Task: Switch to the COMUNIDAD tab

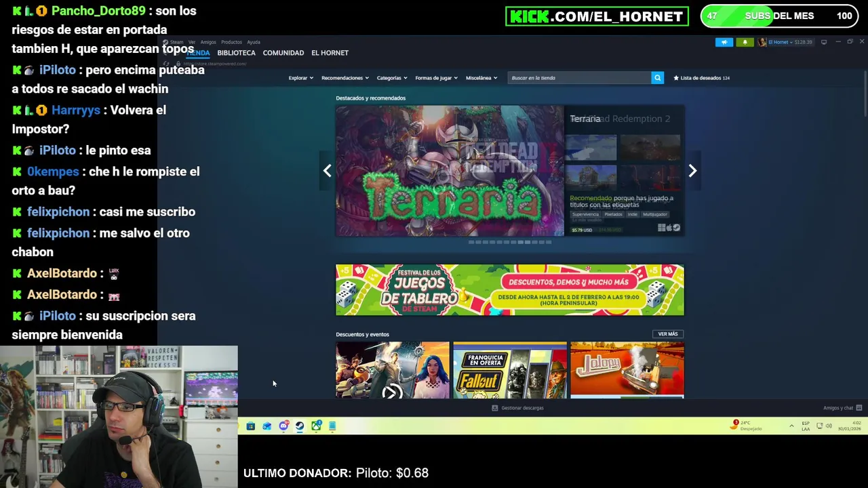Action: (x=283, y=53)
